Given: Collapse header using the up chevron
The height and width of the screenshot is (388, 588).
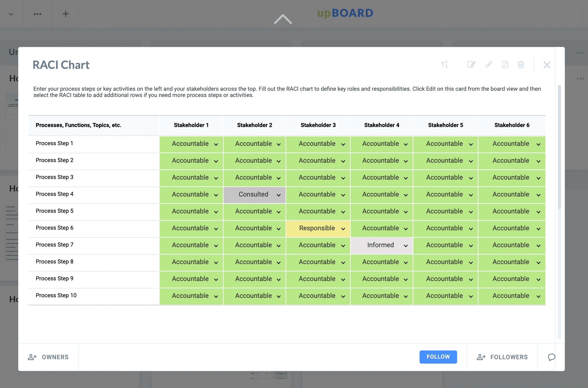Looking at the screenshot, I should pos(283,19).
